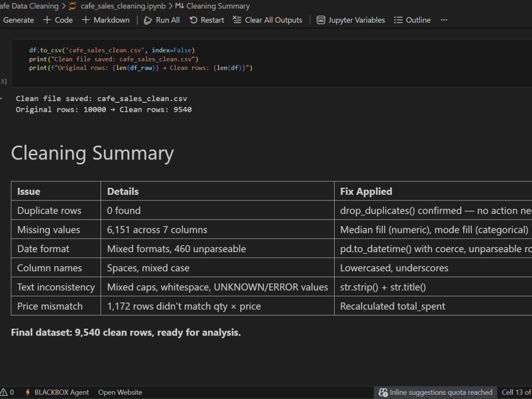Open the more actions ellipsis menu
Screen dimensions: 532x399
[444, 20]
